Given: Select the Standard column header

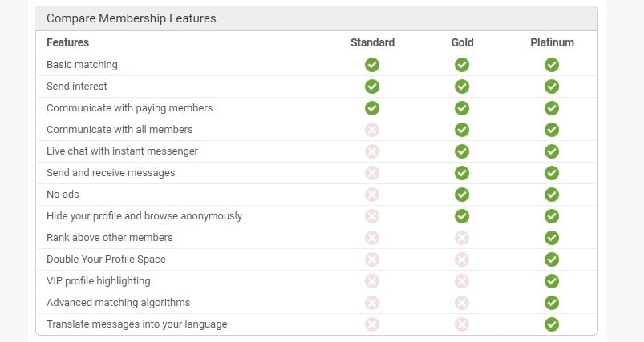Looking at the screenshot, I should pos(372,42).
